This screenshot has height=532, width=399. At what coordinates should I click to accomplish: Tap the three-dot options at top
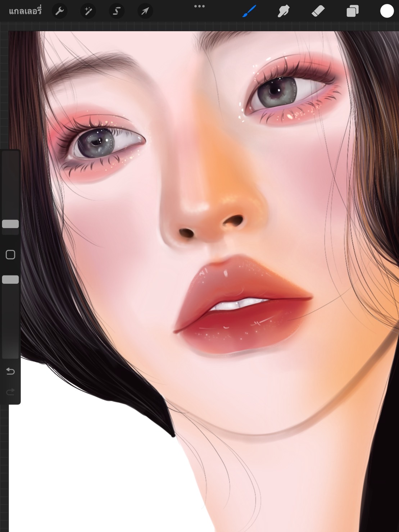point(199,6)
